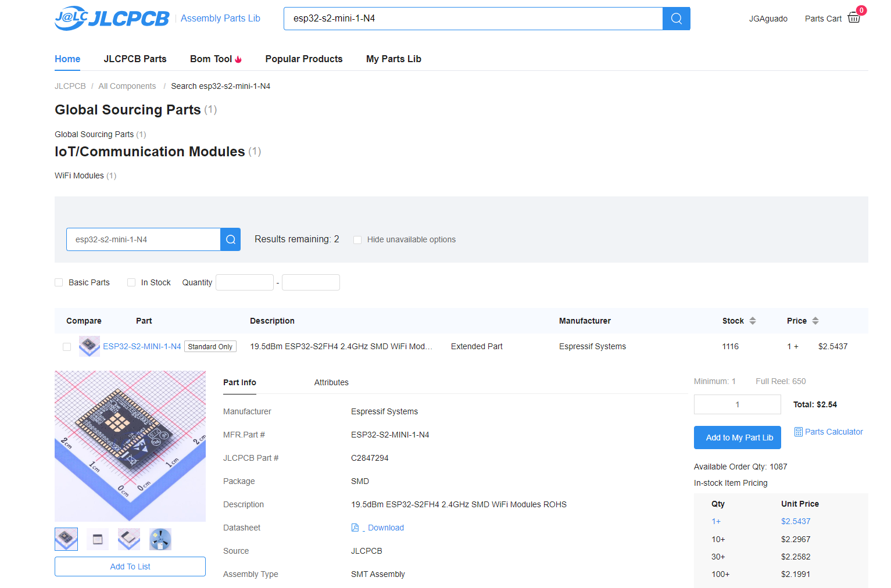Click the 10+ quantity tier
Screen dimensions: 891x588
pyautogui.click(x=718, y=539)
